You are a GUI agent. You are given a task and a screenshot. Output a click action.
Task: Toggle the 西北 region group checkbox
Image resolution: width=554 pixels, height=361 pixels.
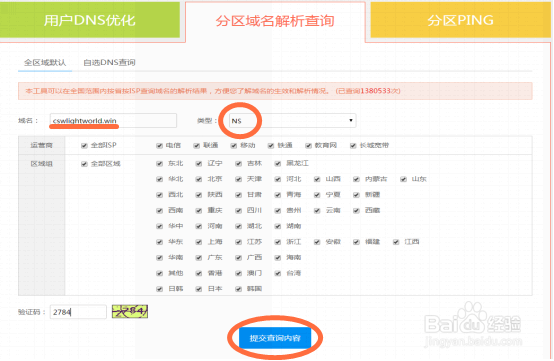click(159, 195)
